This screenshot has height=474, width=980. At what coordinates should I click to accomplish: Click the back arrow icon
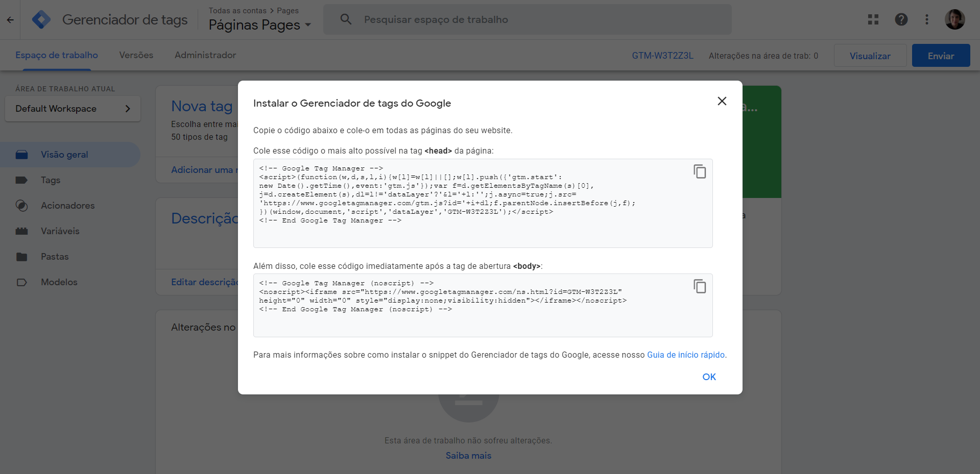click(x=10, y=20)
